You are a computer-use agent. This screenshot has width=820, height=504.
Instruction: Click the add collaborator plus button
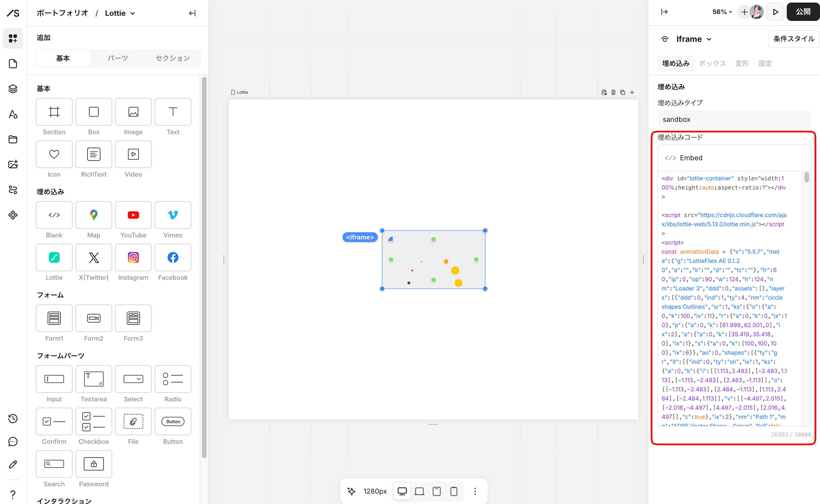tap(744, 12)
